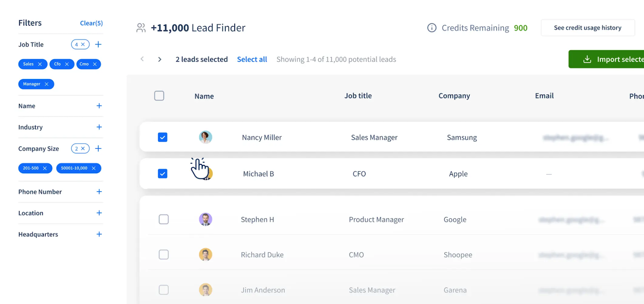This screenshot has width=644, height=304.
Task: Remove the 50001-10,000 company size chip
Action: point(94,168)
